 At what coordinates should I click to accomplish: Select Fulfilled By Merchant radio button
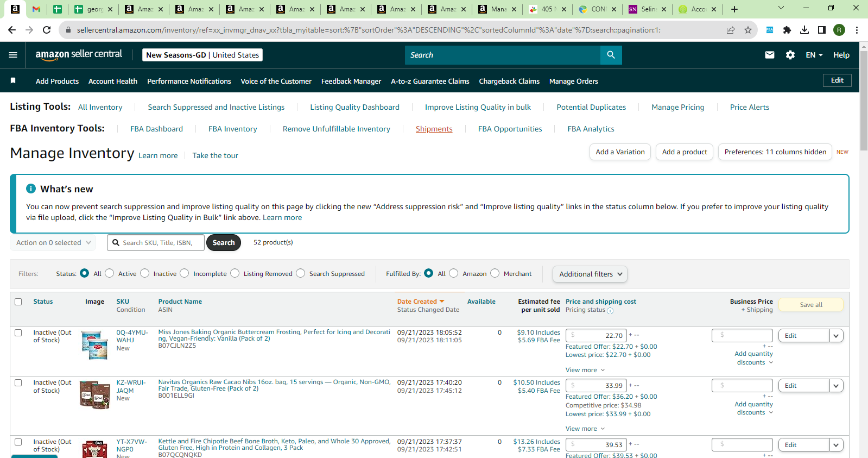[495, 273]
